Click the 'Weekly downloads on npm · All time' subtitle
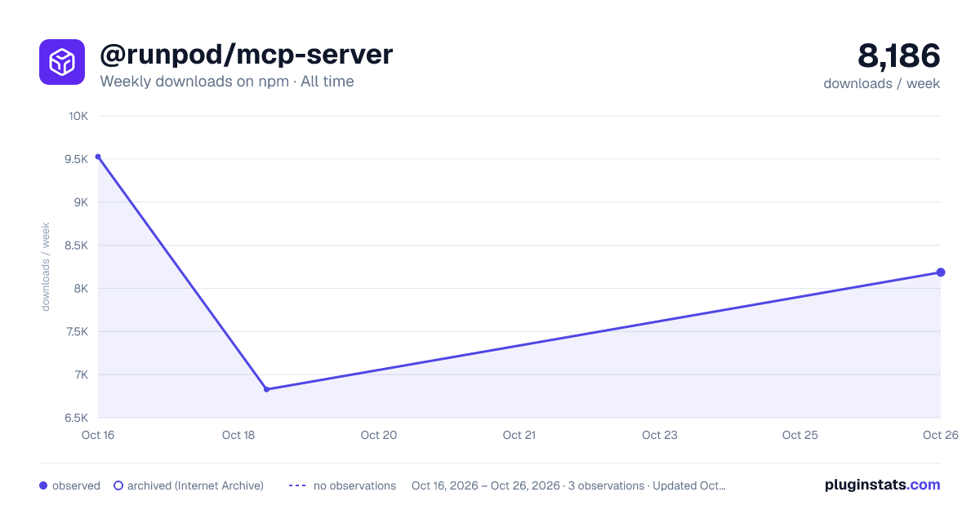The image size is (980, 514). (x=227, y=82)
